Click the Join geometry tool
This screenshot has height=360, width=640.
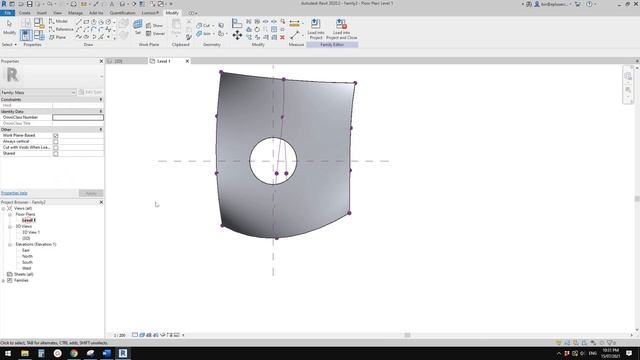204,33
